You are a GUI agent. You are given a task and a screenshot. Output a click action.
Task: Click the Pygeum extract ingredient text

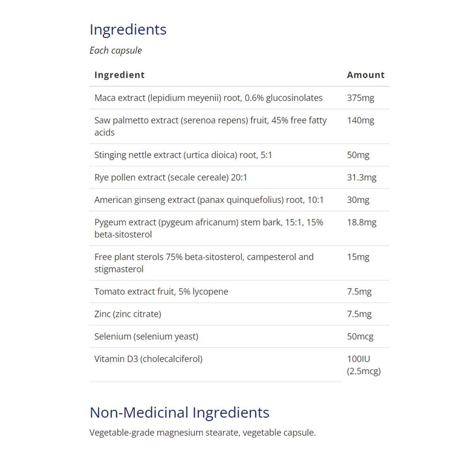(209, 228)
